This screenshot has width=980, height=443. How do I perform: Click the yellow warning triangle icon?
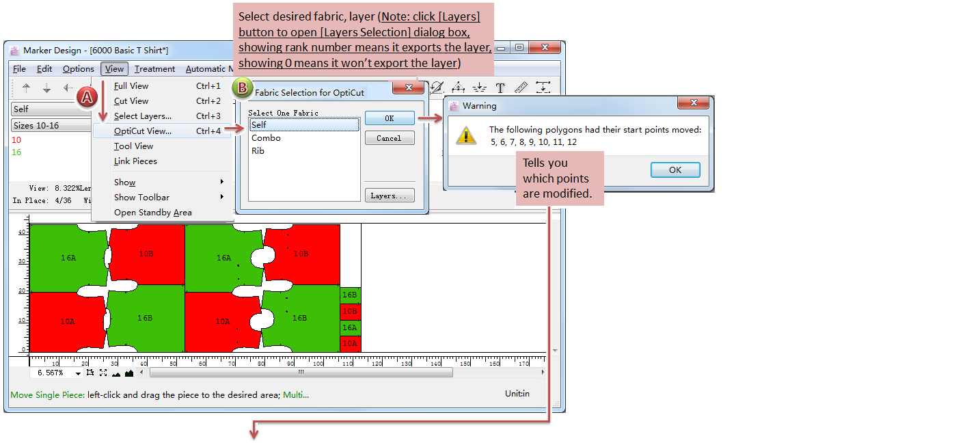pyautogui.click(x=466, y=135)
